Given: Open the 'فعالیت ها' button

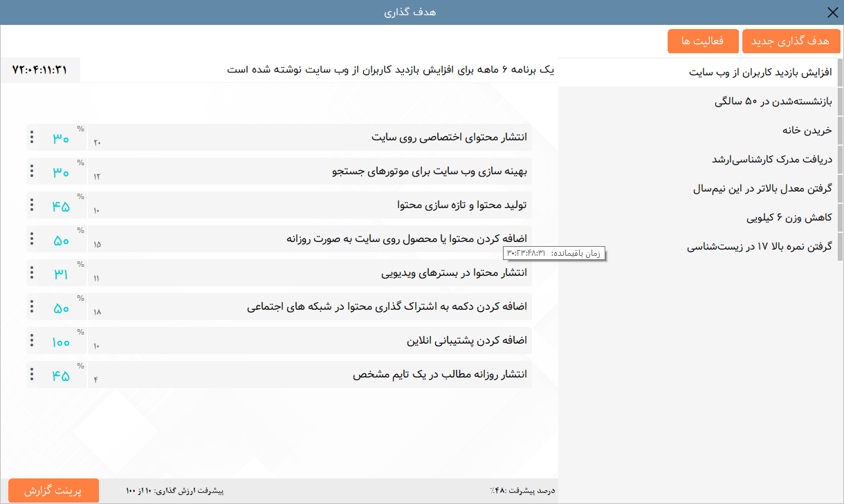Looking at the screenshot, I should click(703, 41).
